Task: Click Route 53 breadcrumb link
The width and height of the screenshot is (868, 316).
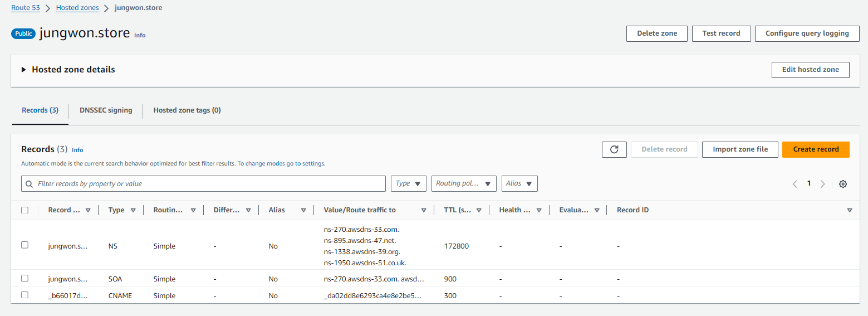Action: (x=26, y=8)
